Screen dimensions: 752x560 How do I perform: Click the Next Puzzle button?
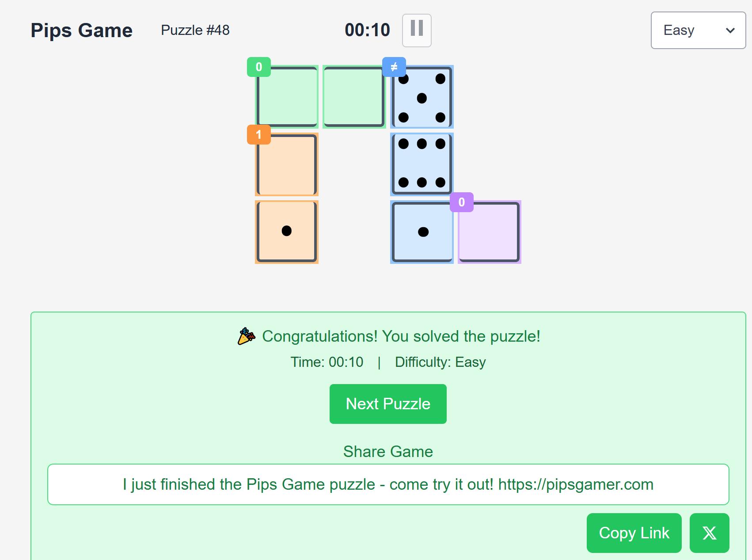(388, 404)
